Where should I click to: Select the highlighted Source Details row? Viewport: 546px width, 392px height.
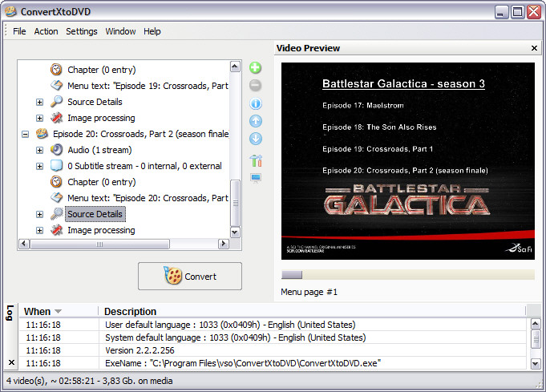[95, 214]
